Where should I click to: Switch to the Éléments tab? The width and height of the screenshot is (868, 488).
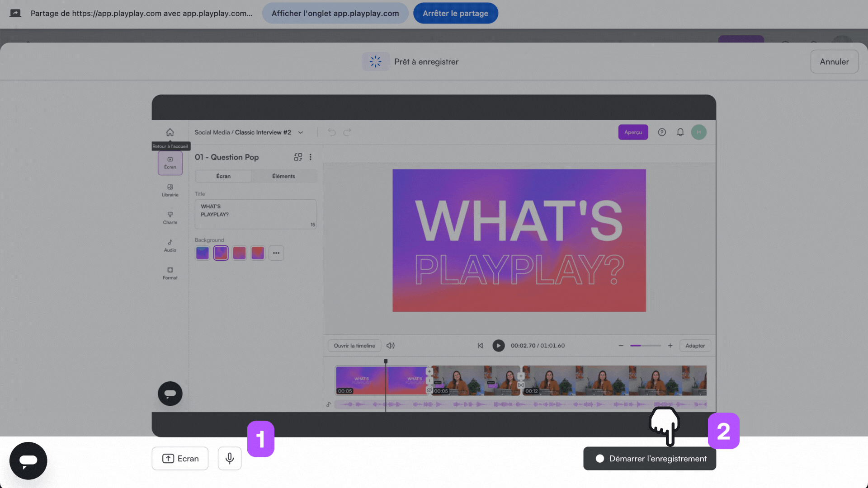[283, 176]
